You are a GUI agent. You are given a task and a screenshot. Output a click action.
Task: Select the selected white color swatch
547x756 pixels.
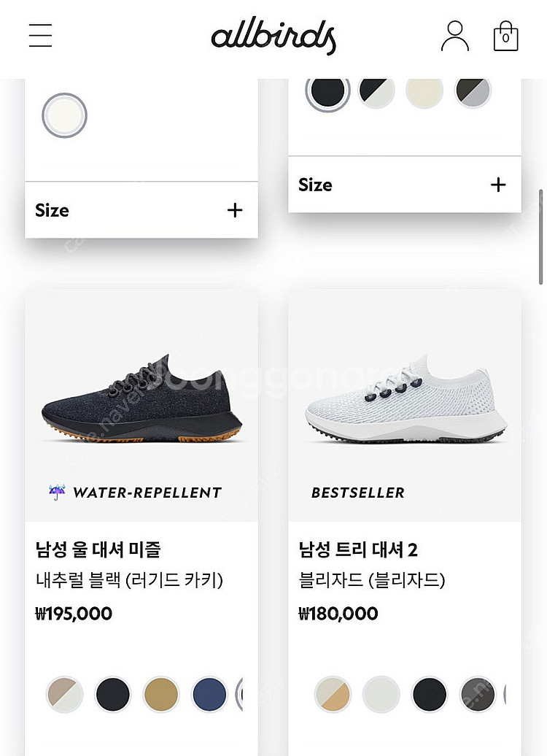coord(65,116)
